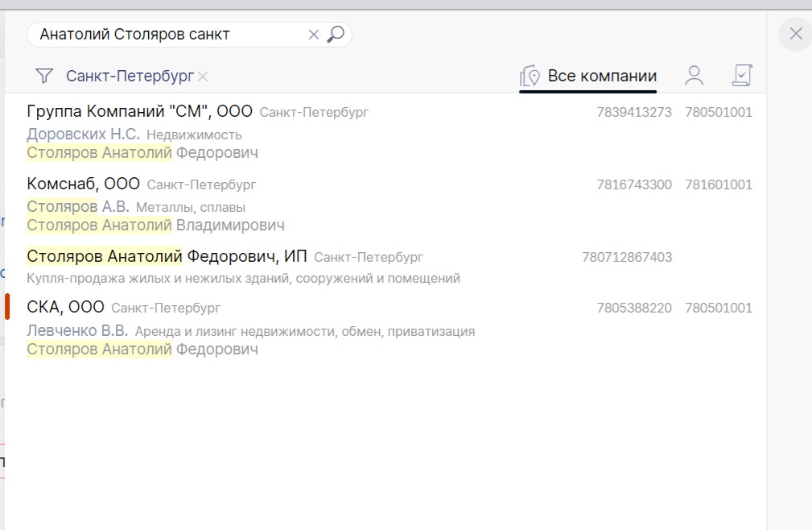Open the document checkmark tab icon

(x=742, y=76)
